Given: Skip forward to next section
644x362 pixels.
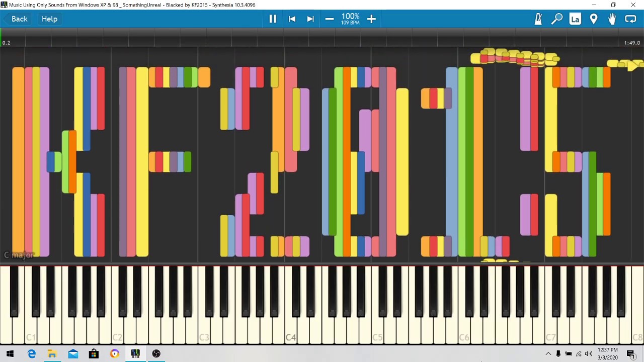Looking at the screenshot, I should pyautogui.click(x=310, y=19).
